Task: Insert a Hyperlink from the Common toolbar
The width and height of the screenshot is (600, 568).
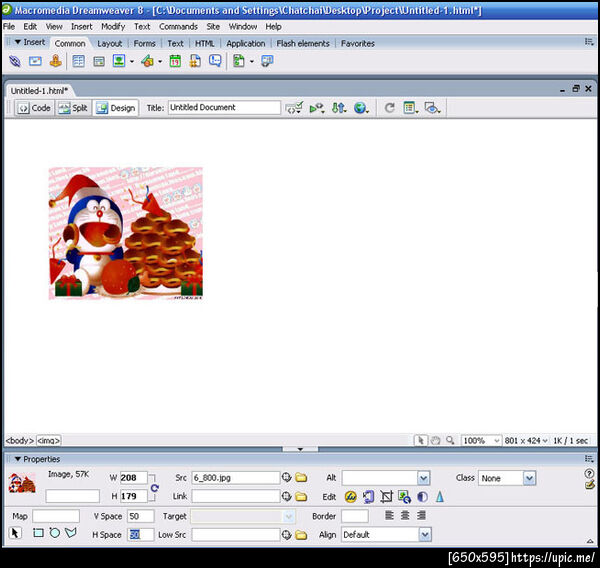Action: coord(15,61)
